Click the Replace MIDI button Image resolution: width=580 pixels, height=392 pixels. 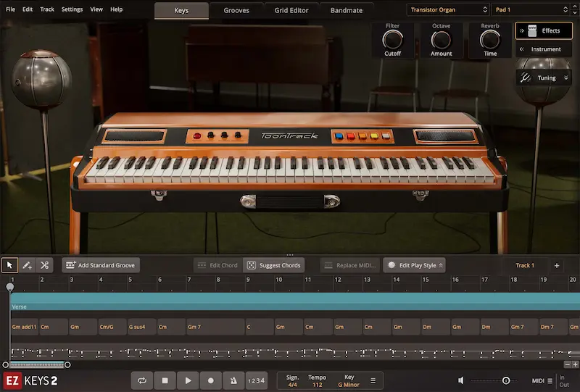point(350,265)
